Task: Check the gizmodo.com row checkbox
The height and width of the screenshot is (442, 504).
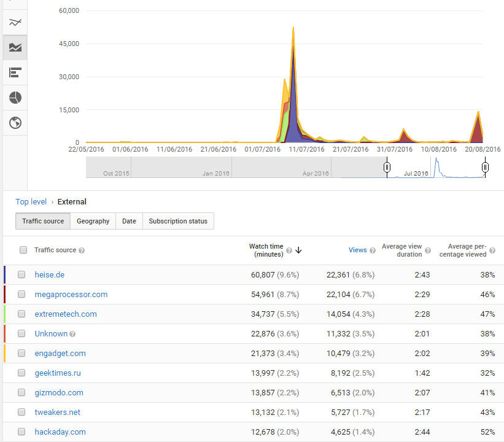Action: (x=21, y=392)
